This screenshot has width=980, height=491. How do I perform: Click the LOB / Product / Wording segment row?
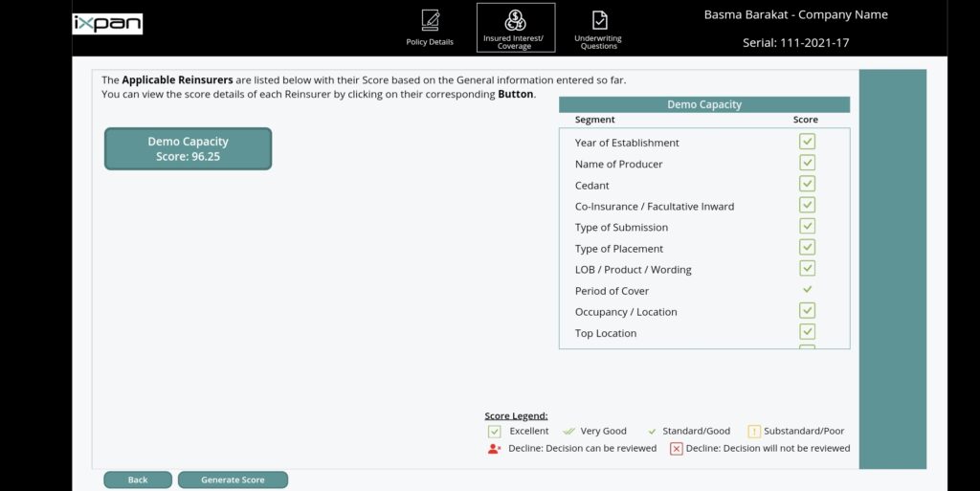coord(633,270)
